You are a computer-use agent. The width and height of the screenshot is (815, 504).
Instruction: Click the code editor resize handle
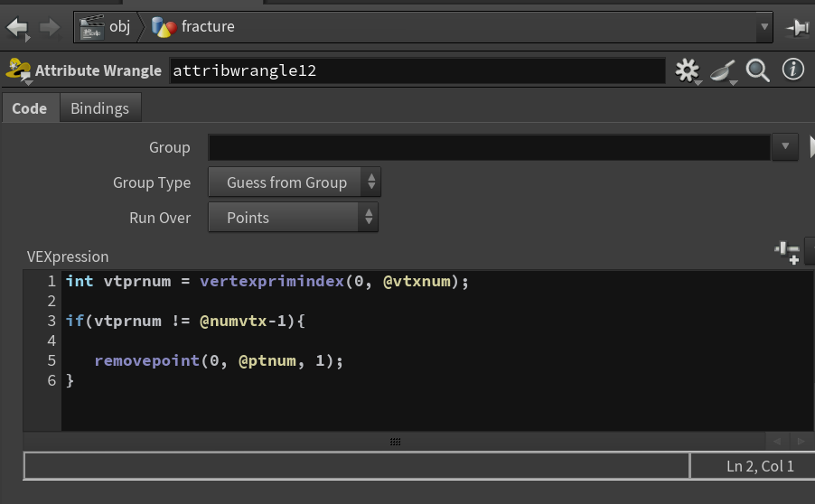click(x=395, y=442)
